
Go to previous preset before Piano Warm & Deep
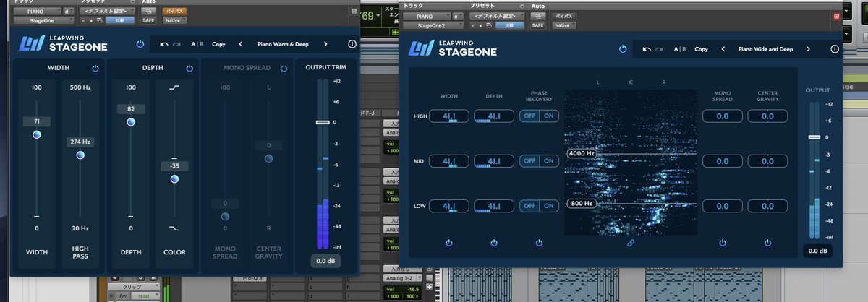[x=240, y=44]
